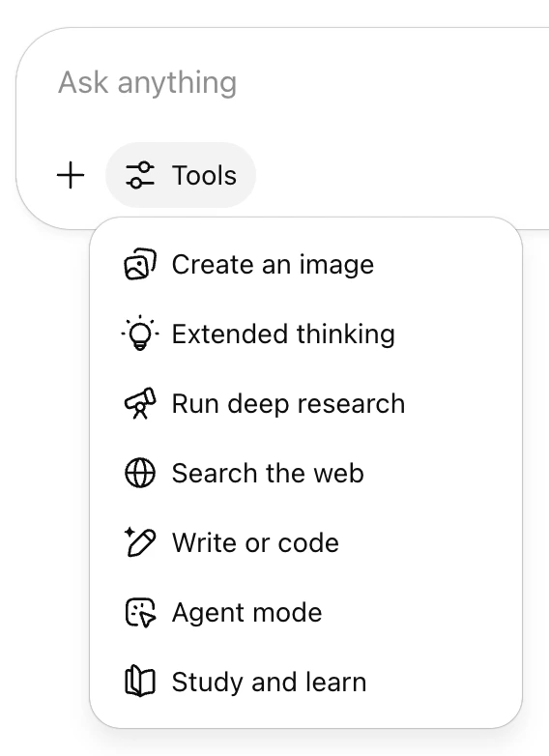Click the Tools sliders icon
Viewport: 549px width, 756px height.
tap(140, 175)
